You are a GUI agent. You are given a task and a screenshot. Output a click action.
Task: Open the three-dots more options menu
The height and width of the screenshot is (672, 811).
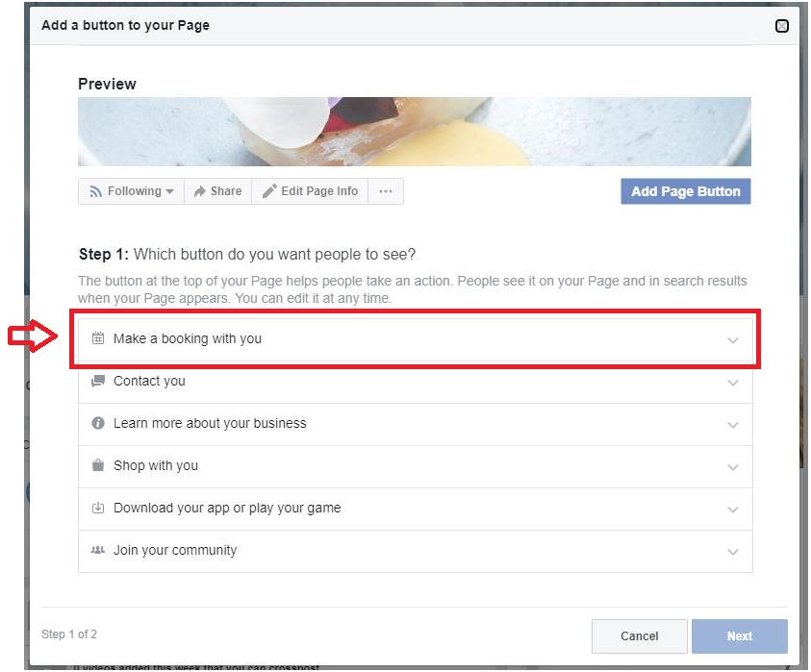coord(386,191)
